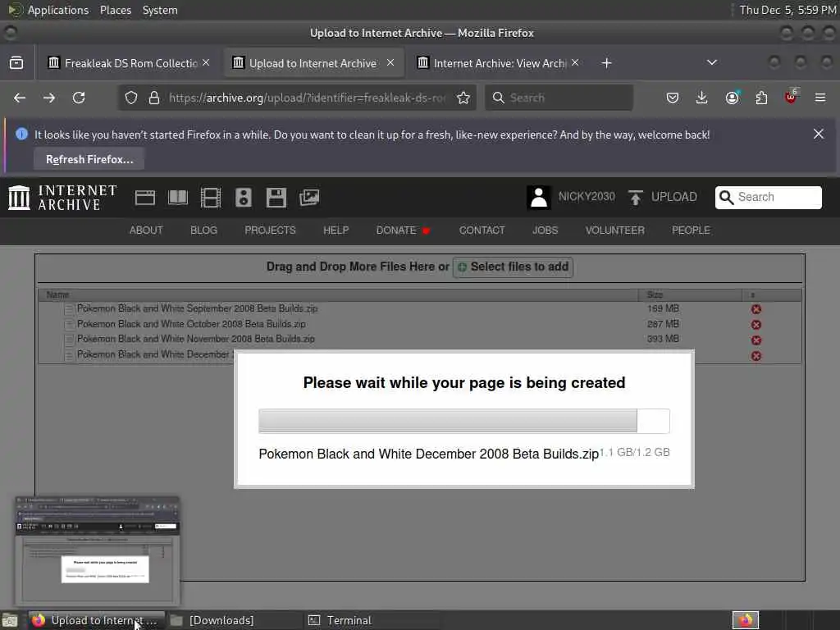Open the JOBS navigation link
This screenshot has height=630, width=840.
[545, 231]
